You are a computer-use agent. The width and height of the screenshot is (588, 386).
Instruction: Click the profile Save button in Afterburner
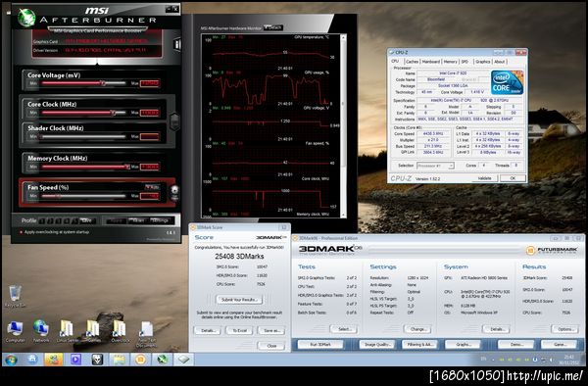(87, 220)
